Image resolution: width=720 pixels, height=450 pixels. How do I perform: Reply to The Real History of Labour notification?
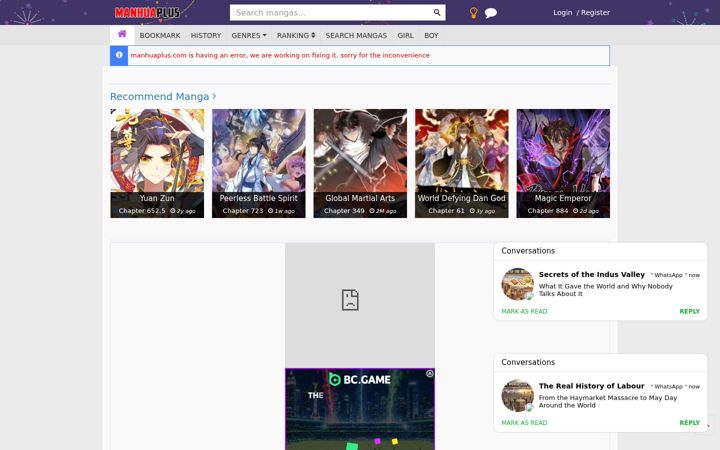(x=690, y=423)
